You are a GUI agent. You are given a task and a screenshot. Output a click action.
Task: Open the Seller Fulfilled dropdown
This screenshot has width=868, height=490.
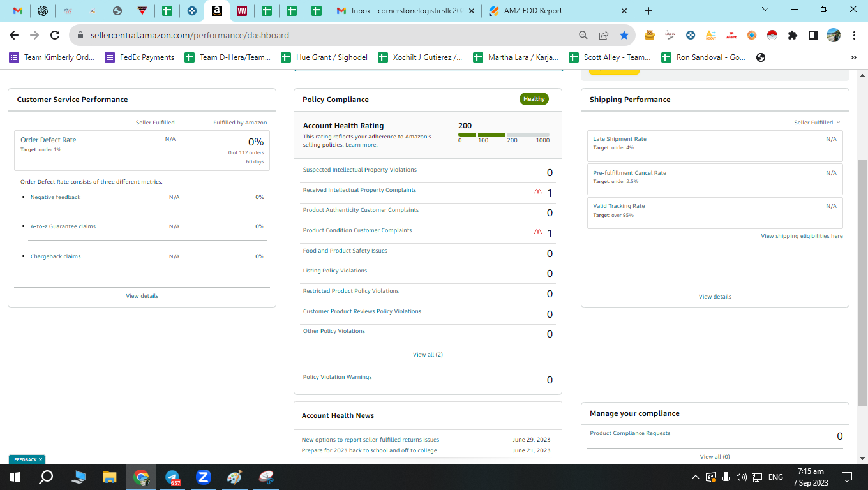[x=817, y=122]
